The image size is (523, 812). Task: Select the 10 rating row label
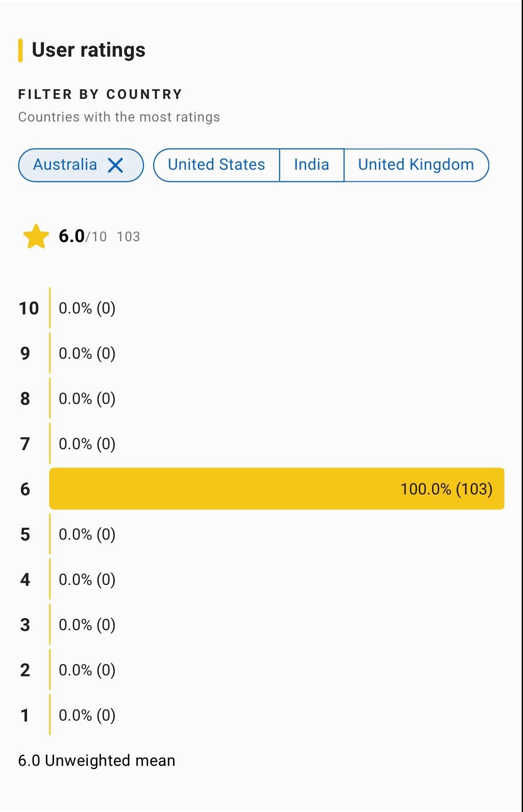pyautogui.click(x=29, y=308)
